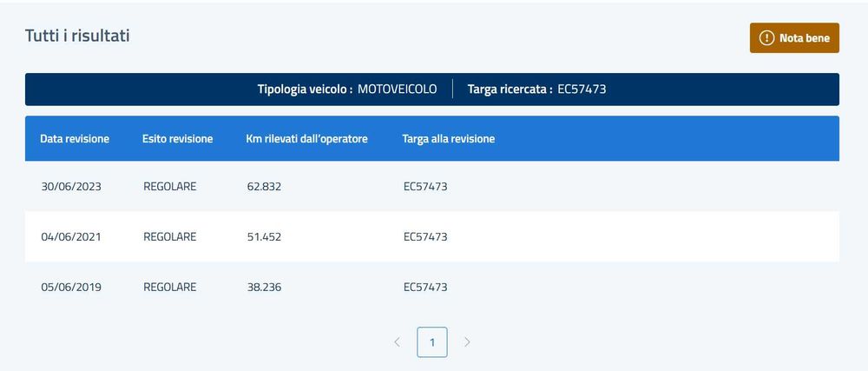
Task: Go to previous page chevron arrow
Action: (397, 342)
